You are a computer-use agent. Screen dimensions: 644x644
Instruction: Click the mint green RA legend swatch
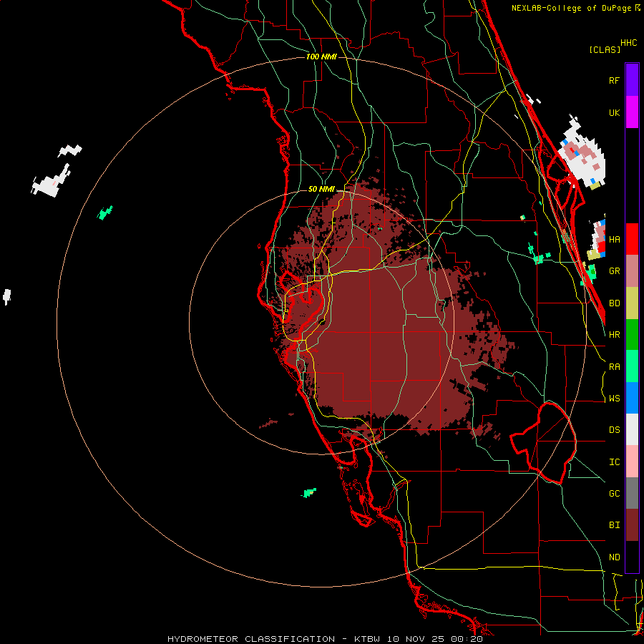click(632, 366)
